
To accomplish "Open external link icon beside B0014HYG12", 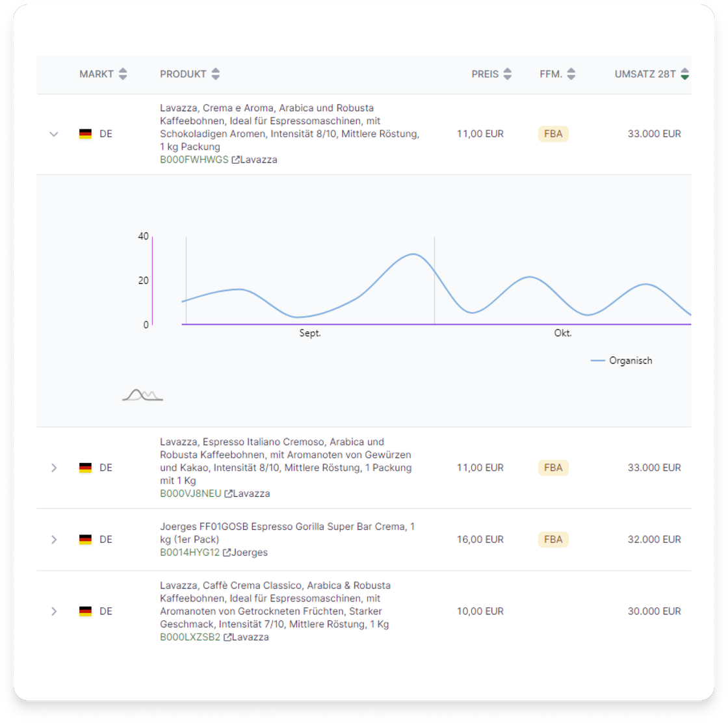I will (227, 553).
